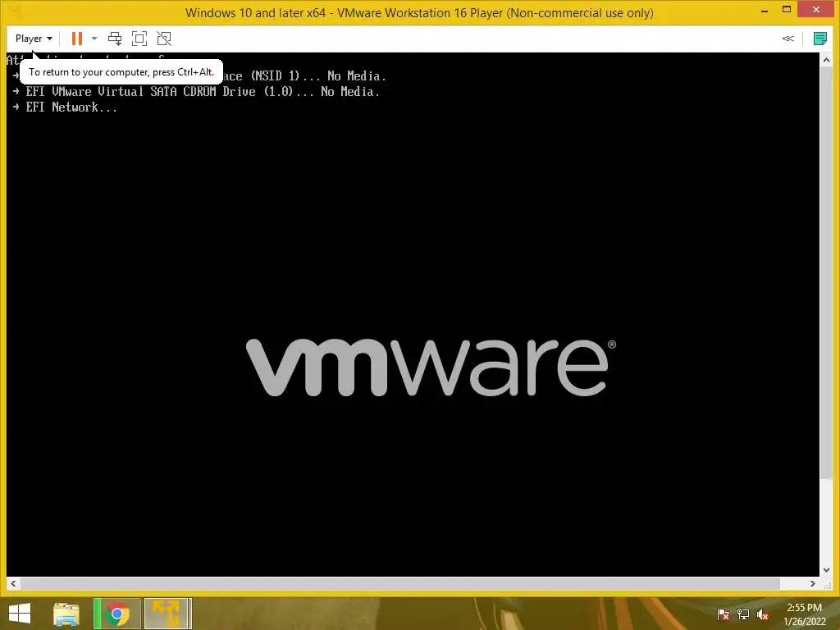Toggle Unity mode icon
The width and height of the screenshot is (840, 630).
pos(164,39)
